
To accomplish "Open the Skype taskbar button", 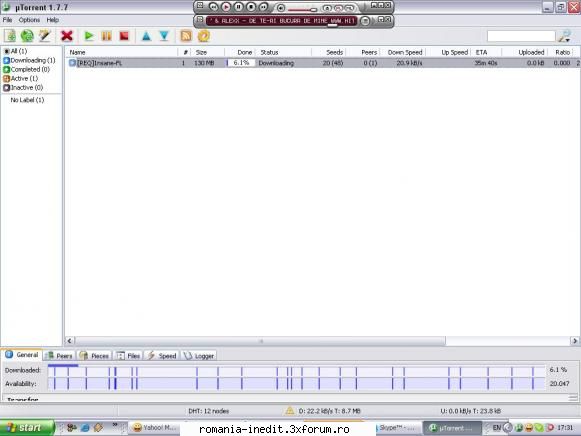I will (x=398, y=428).
